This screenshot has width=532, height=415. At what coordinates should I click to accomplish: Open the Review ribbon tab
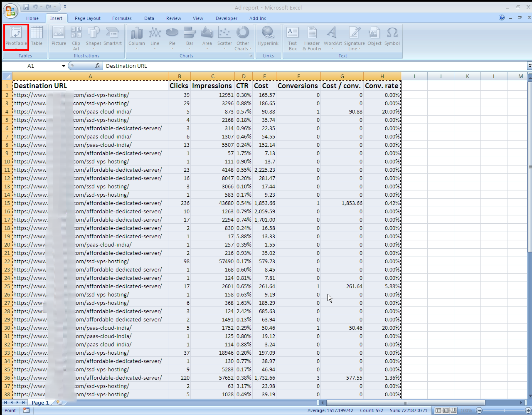[174, 18]
